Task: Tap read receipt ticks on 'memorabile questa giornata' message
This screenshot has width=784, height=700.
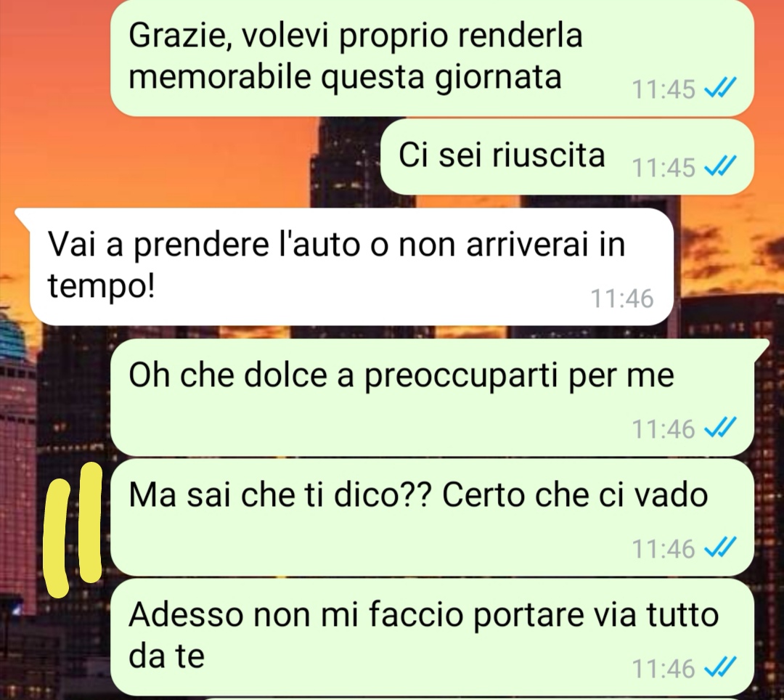Action: (720, 87)
